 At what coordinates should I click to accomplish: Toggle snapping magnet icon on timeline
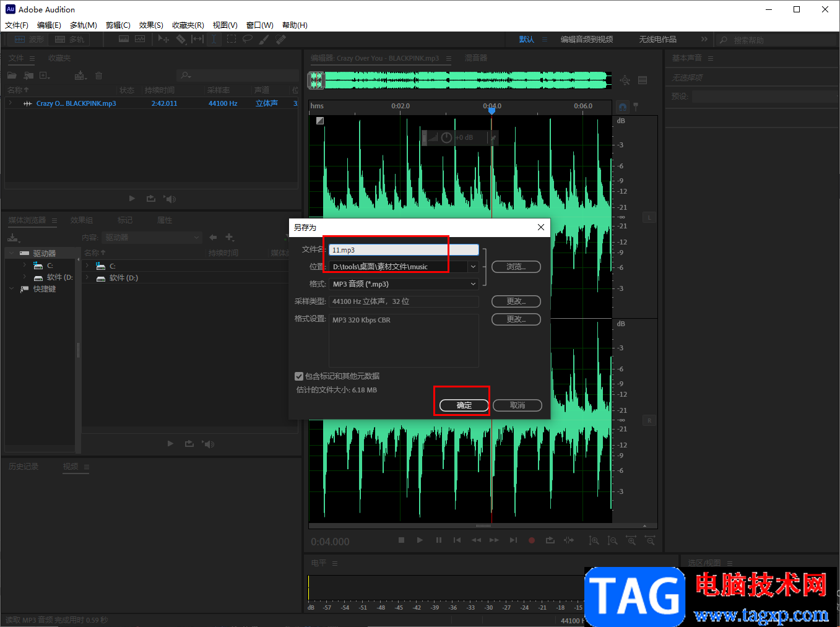623,106
